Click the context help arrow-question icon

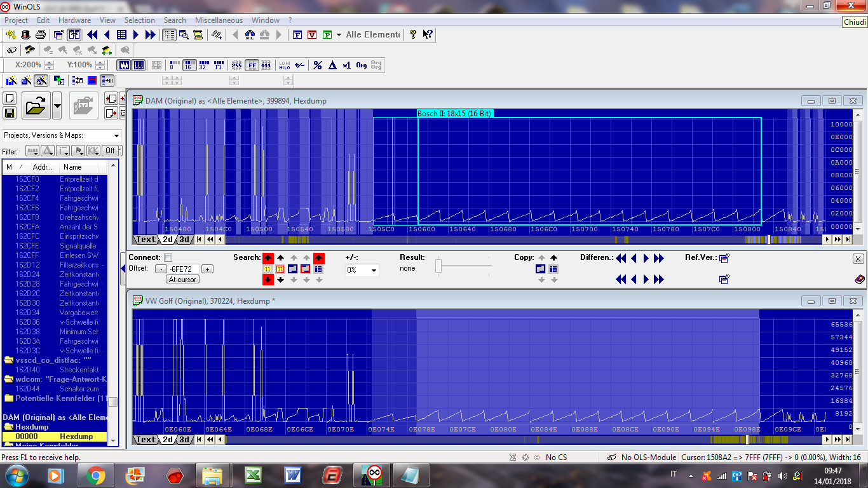pyautogui.click(x=428, y=34)
